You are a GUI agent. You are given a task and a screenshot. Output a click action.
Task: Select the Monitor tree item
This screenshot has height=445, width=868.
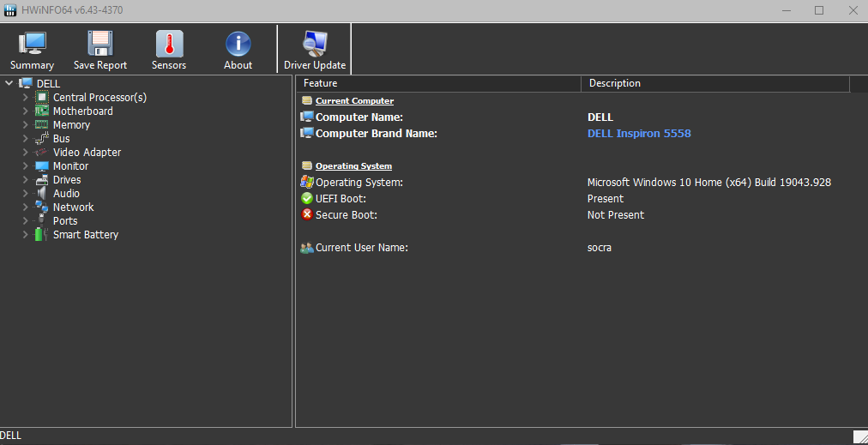pyautogui.click(x=70, y=166)
